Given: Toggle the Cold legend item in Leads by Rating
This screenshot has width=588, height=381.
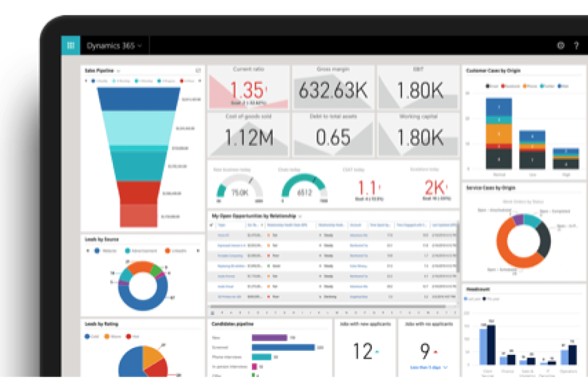Looking at the screenshot, I should click(92, 336).
